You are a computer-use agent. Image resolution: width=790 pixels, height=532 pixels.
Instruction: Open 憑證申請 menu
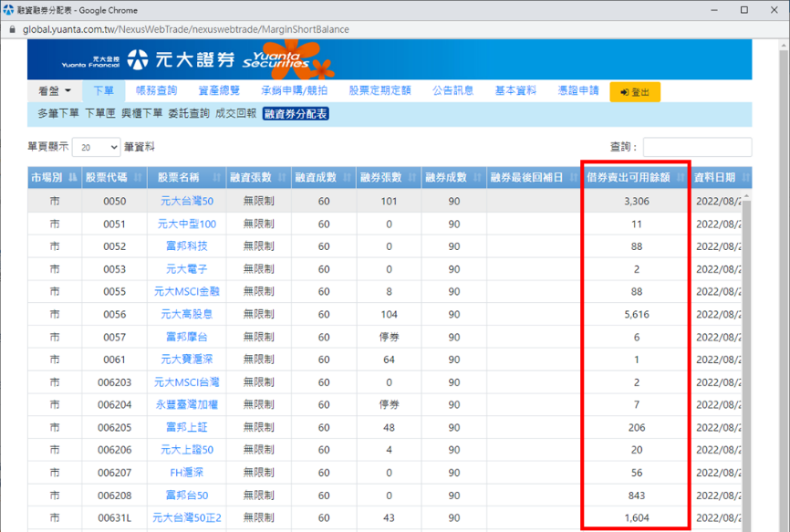click(578, 90)
